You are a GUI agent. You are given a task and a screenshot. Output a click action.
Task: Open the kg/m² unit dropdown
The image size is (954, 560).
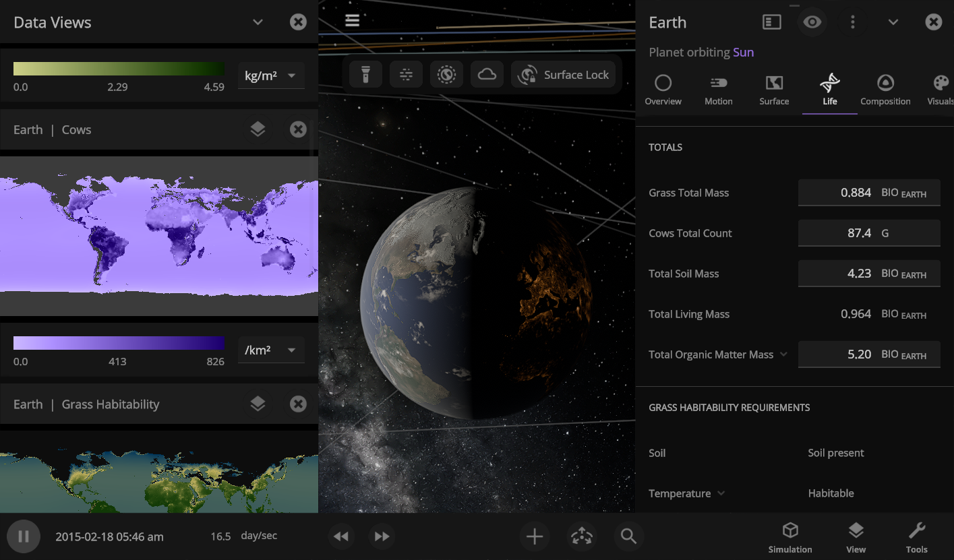click(271, 75)
